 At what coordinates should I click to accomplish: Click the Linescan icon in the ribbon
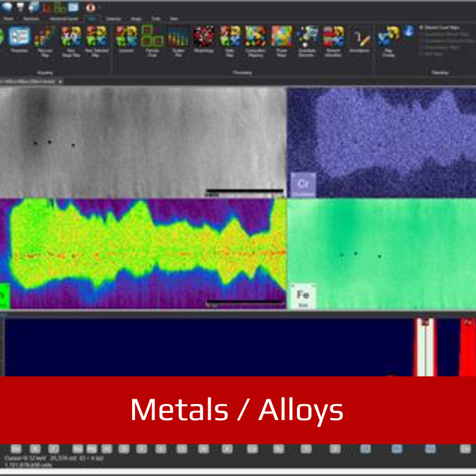[126, 39]
